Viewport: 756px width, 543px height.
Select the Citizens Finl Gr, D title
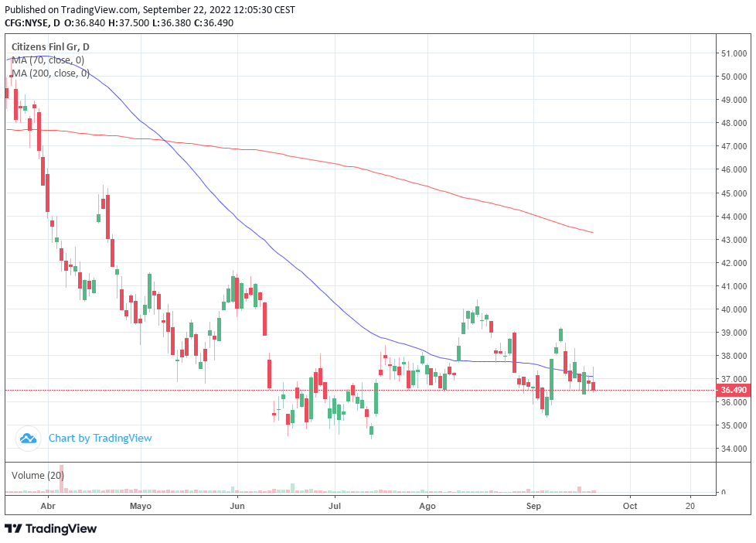pos(50,47)
